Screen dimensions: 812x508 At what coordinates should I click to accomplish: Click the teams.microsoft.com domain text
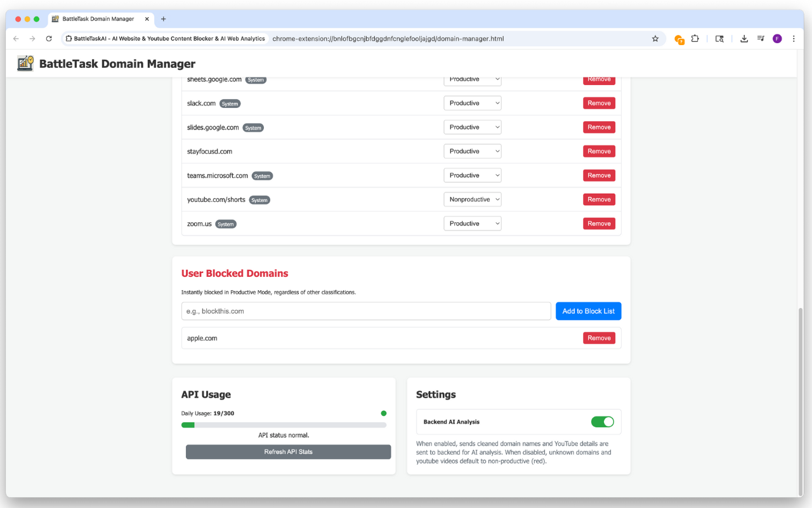click(218, 175)
